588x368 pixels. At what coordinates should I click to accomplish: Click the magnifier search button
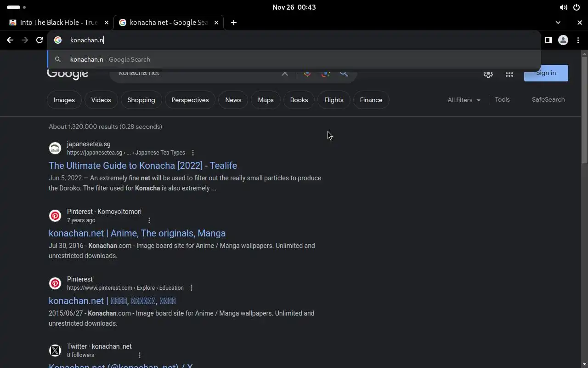coord(344,74)
